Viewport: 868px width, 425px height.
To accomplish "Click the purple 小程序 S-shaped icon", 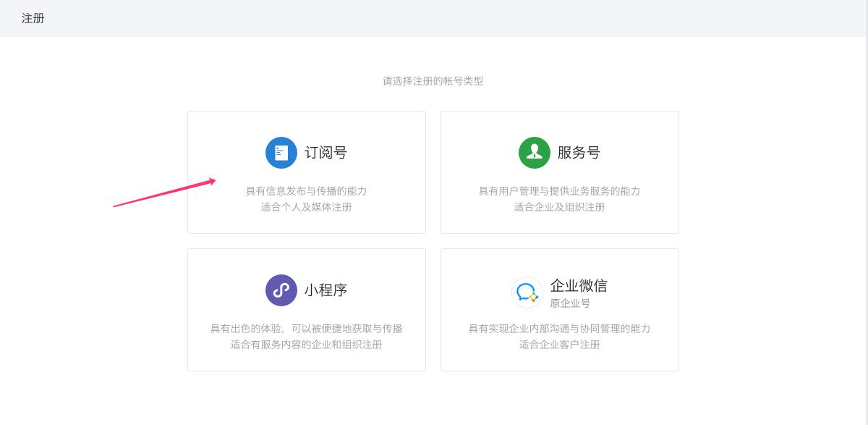I will pyautogui.click(x=281, y=290).
